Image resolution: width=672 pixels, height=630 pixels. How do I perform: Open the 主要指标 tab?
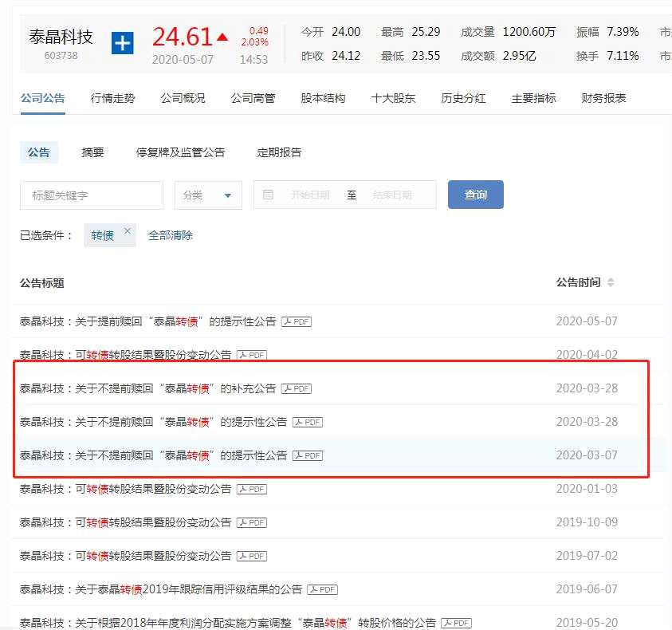[x=533, y=98]
